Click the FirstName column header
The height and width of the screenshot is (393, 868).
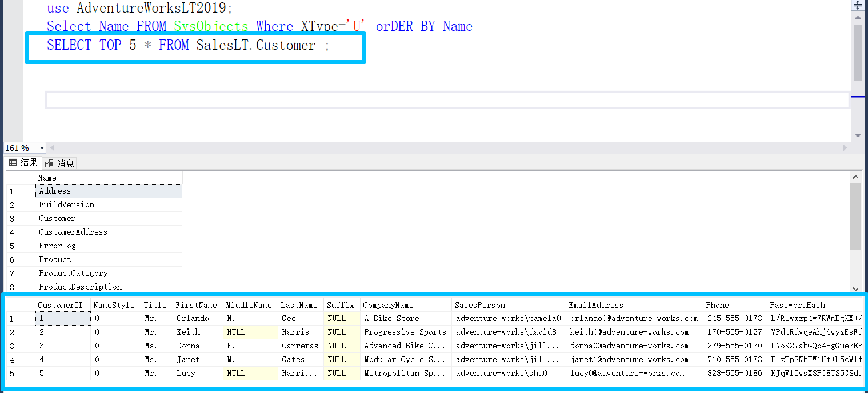point(198,305)
